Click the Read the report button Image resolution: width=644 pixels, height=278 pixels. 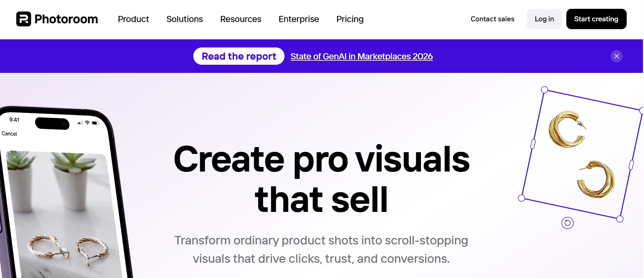pos(239,56)
